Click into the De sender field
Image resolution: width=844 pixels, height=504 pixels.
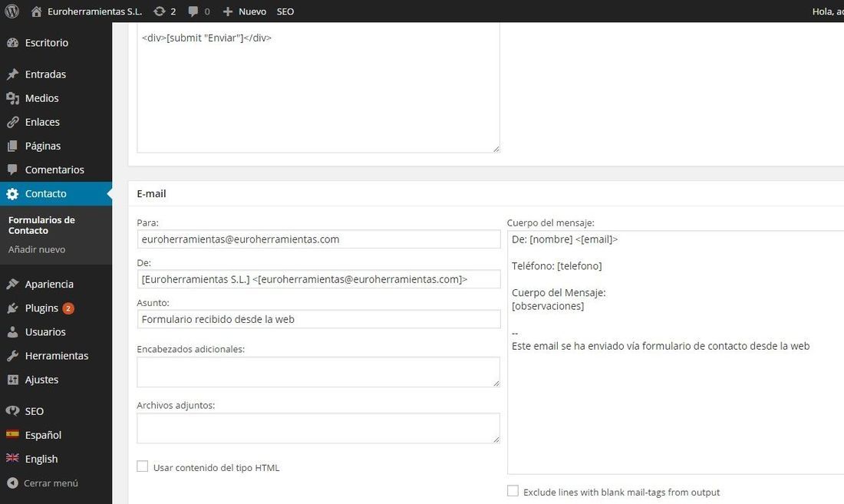click(318, 279)
